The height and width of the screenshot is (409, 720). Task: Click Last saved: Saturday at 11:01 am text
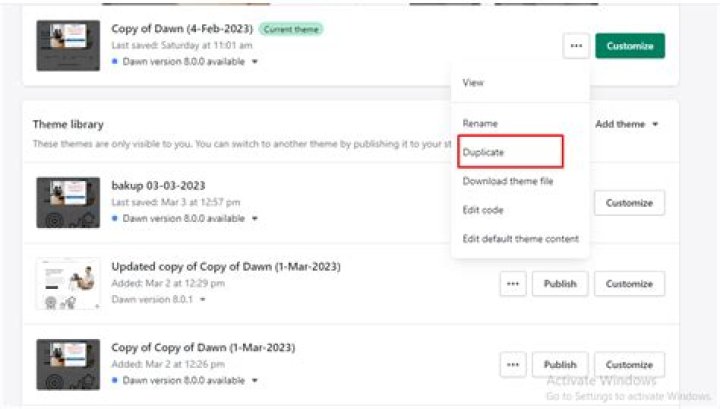182,45
